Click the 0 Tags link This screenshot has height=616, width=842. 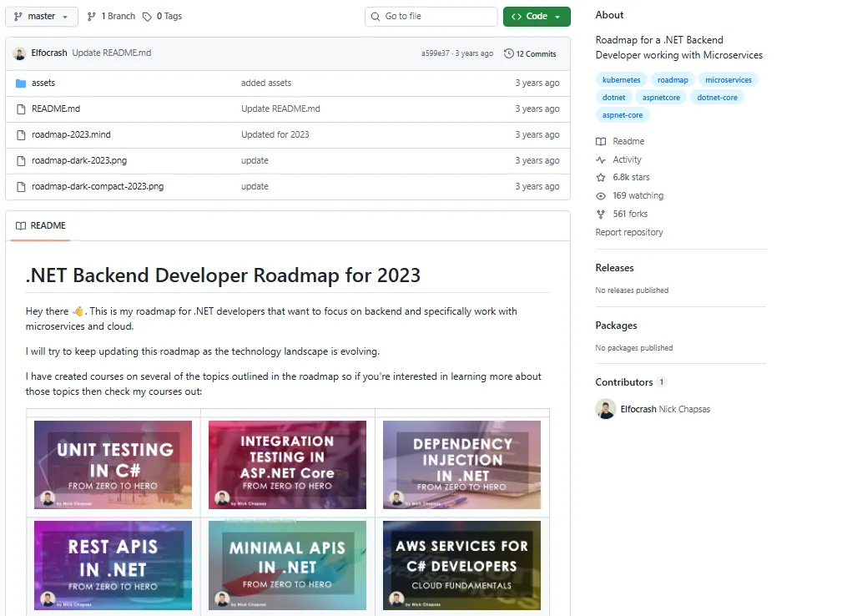(169, 17)
